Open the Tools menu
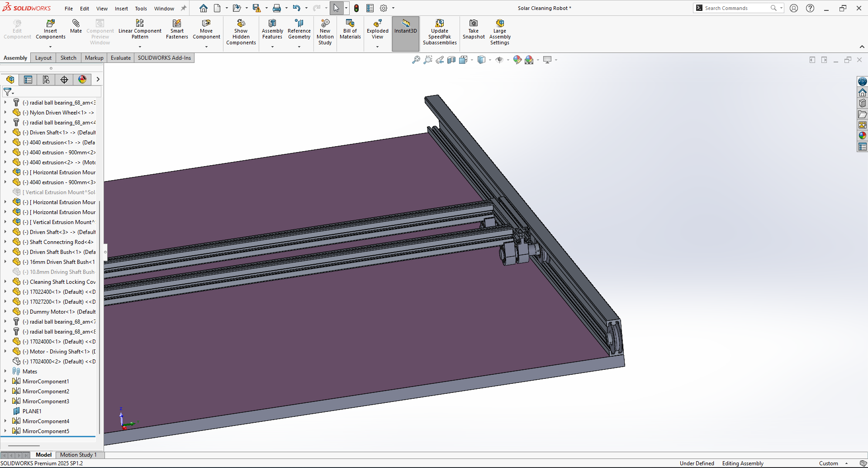The image size is (868, 468). (141, 9)
